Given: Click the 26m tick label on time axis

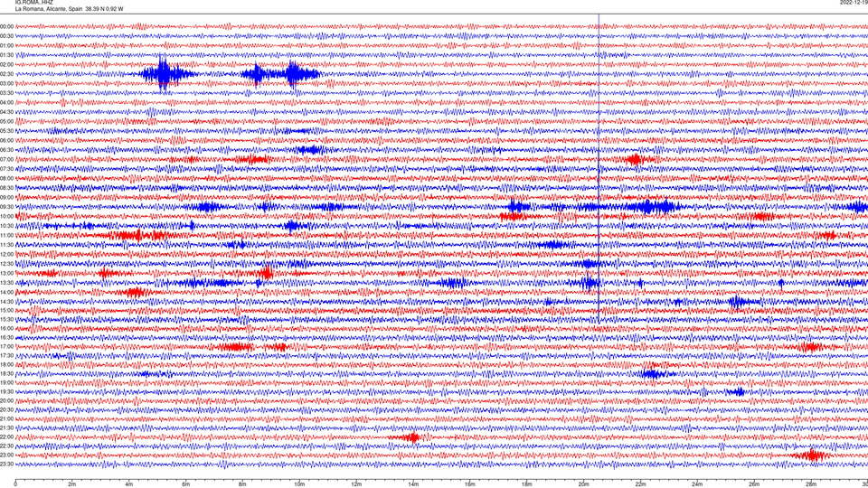Looking at the screenshot, I should coord(754,484).
